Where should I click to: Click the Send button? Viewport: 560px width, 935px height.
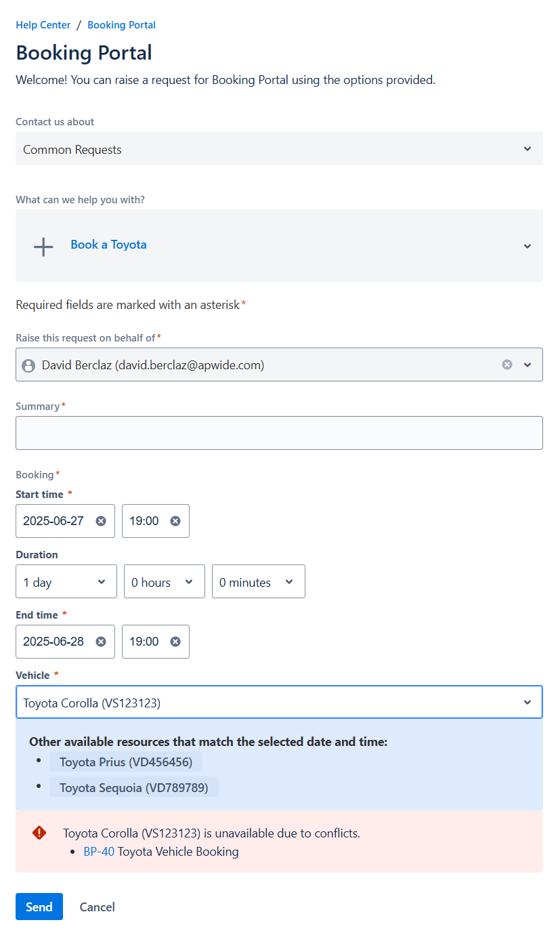[39, 907]
